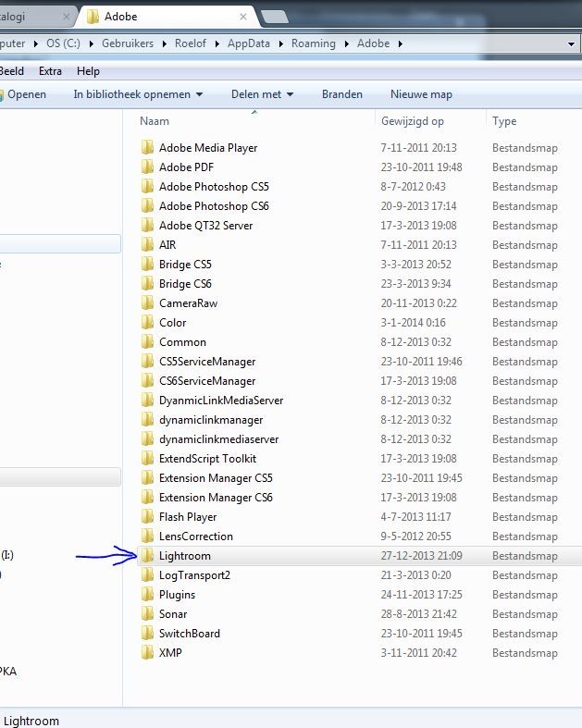This screenshot has width=582, height=728.
Task: Click the Adobe QT32 Server folder icon
Action: [147, 226]
